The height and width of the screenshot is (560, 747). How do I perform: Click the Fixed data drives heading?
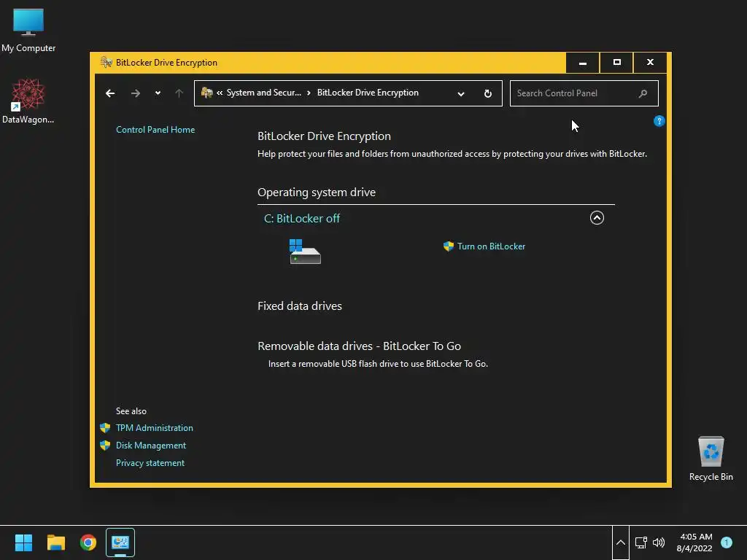300,306
